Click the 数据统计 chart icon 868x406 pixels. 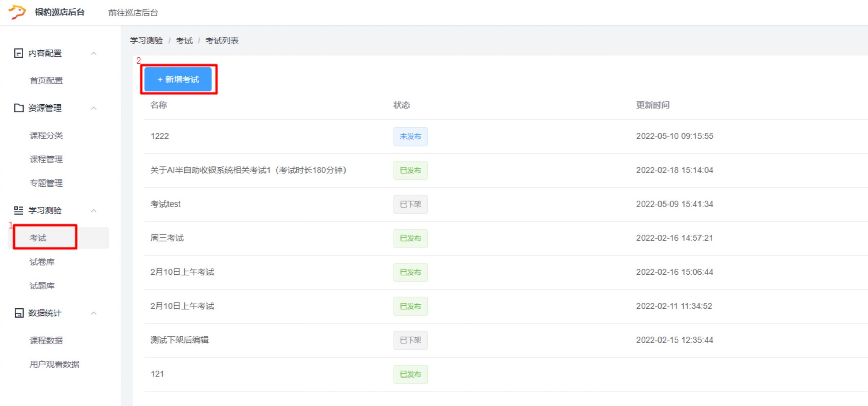click(x=18, y=313)
